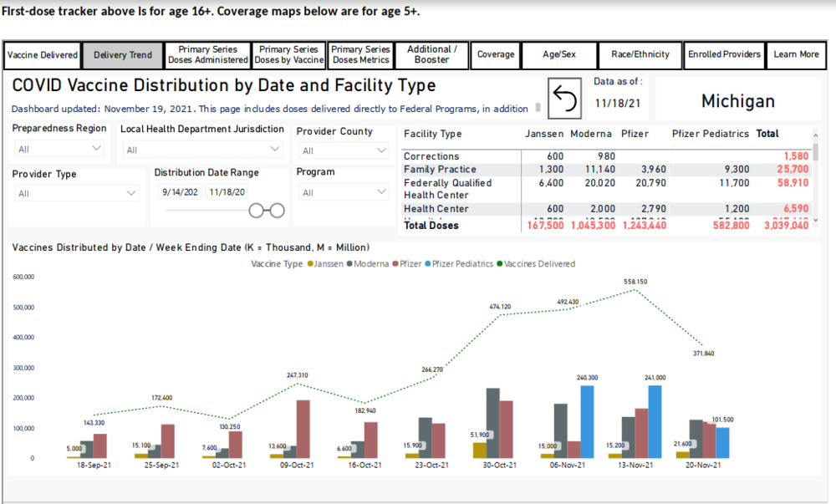
Task: Open the Program filter dropdown
Action: 343,193
